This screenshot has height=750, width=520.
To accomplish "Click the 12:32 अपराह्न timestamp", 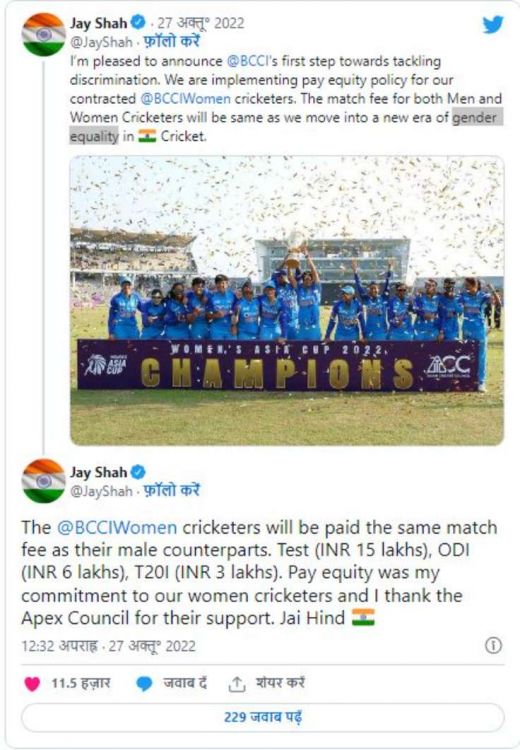I will 59,646.
